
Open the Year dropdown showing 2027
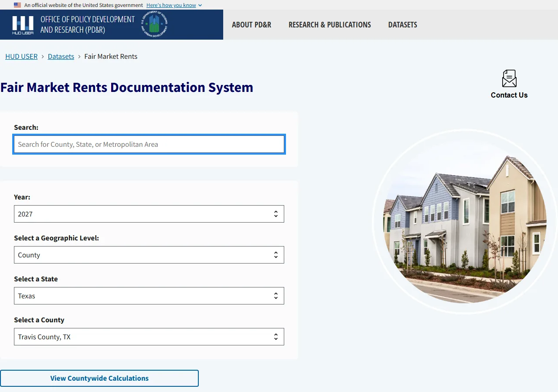pyautogui.click(x=149, y=214)
